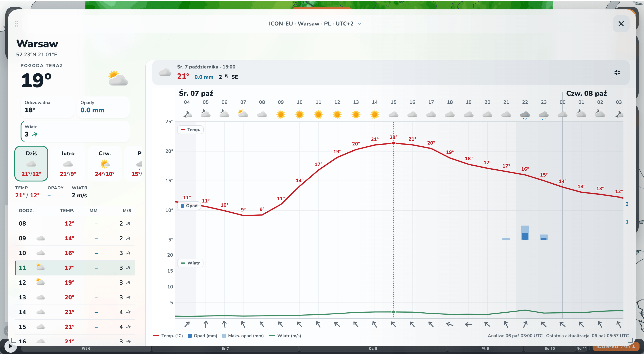Click the sunny icon at hour 14
This screenshot has height=354, width=644.
pyautogui.click(x=375, y=115)
